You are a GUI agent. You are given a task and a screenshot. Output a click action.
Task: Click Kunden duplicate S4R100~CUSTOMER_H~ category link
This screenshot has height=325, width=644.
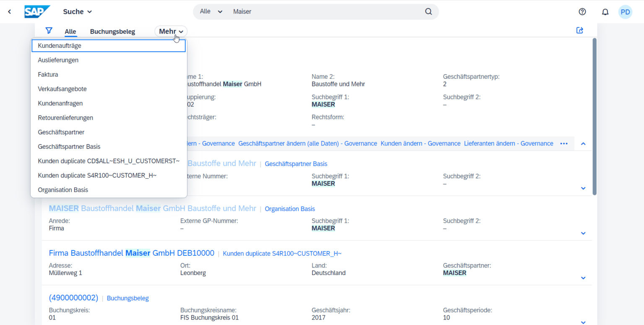(282, 254)
